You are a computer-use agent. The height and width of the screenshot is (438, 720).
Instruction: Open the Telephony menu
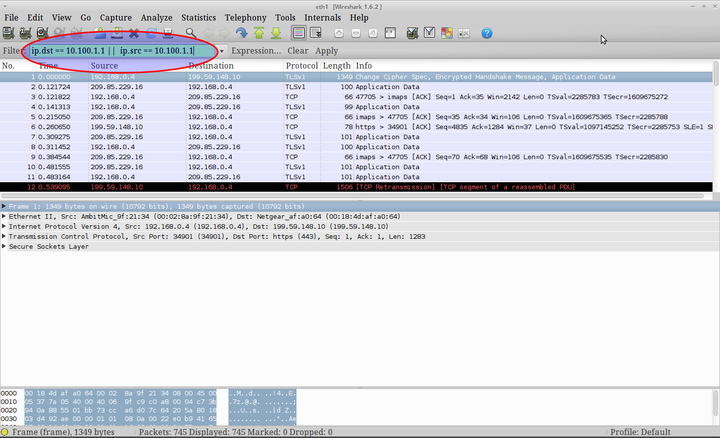pos(245,17)
